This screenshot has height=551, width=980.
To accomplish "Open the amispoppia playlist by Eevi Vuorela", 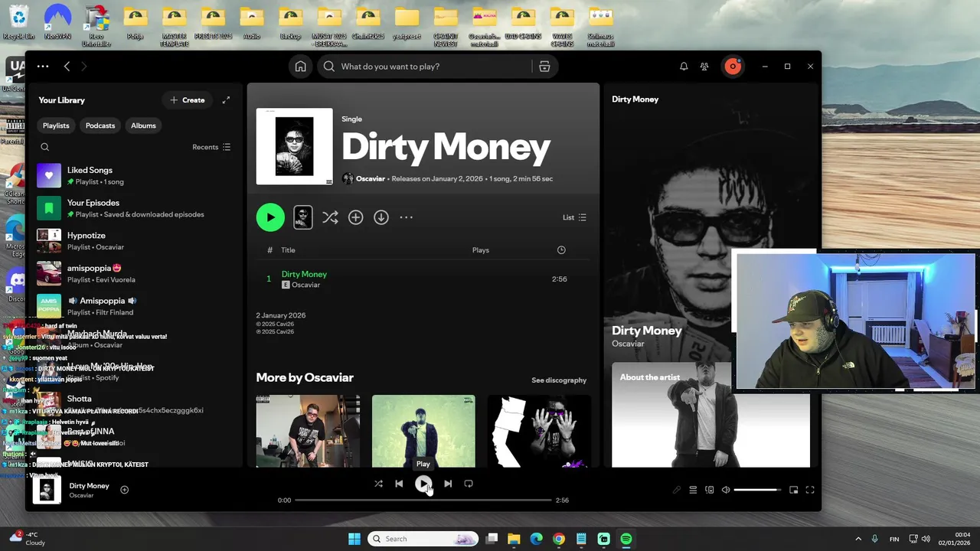I will point(136,274).
